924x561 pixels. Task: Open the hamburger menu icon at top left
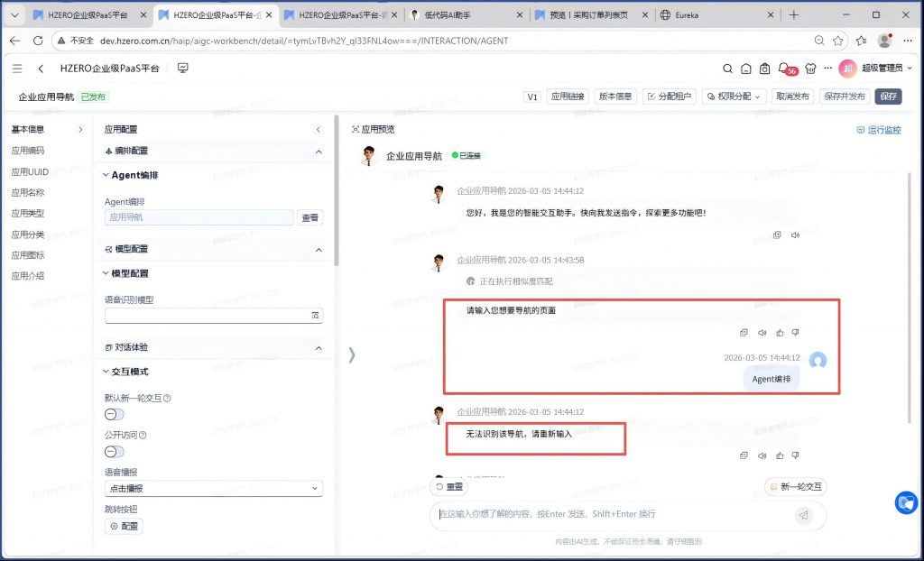pos(17,69)
